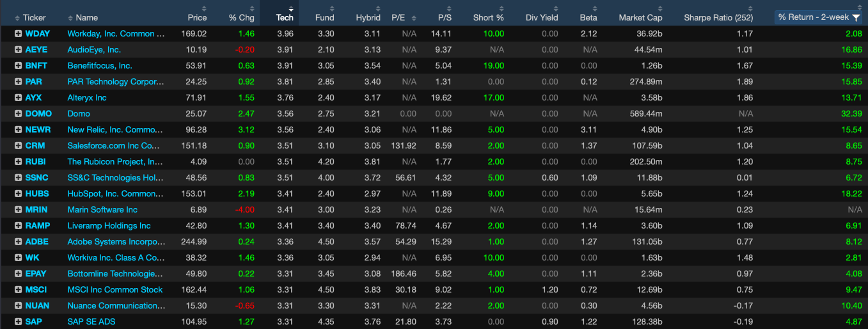Open BNFT ticker link
The width and height of the screenshot is (868, 329).
(36, 65)
